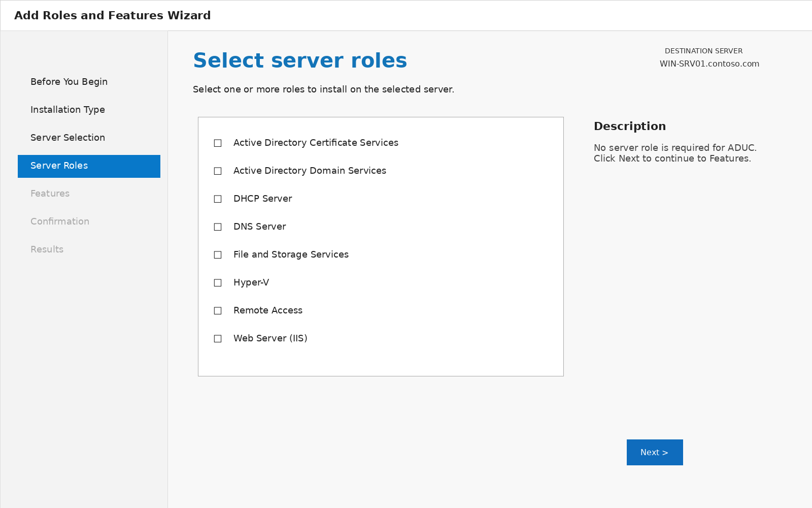812x508 pixels.
Task: Click the Active Directory Certificate Services label
Action: point(316,143)
